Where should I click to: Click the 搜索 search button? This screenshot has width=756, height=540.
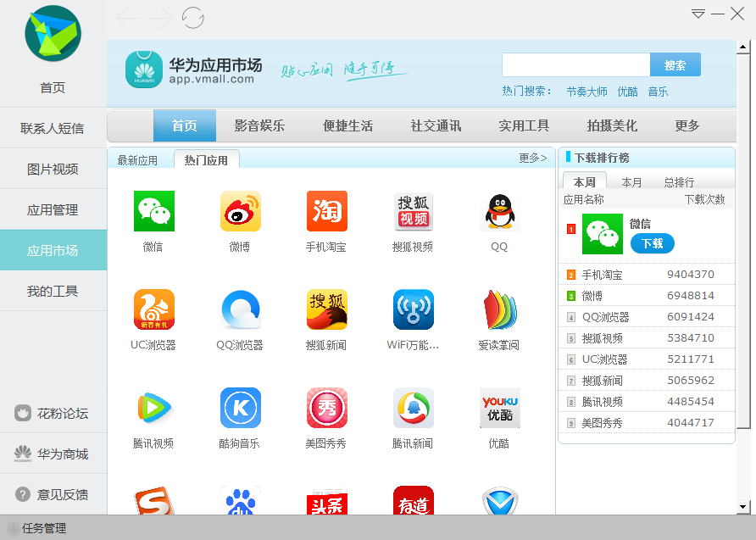675,65
